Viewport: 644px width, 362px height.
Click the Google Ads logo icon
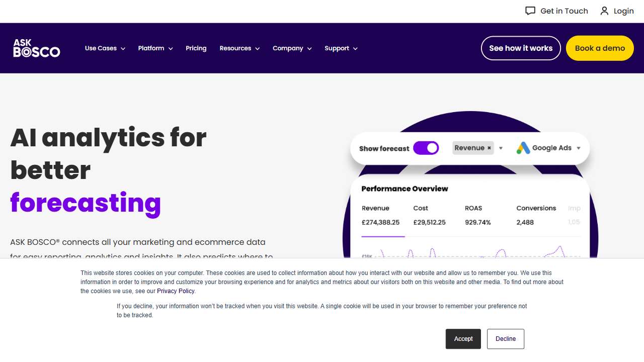[x=523, y=148]
